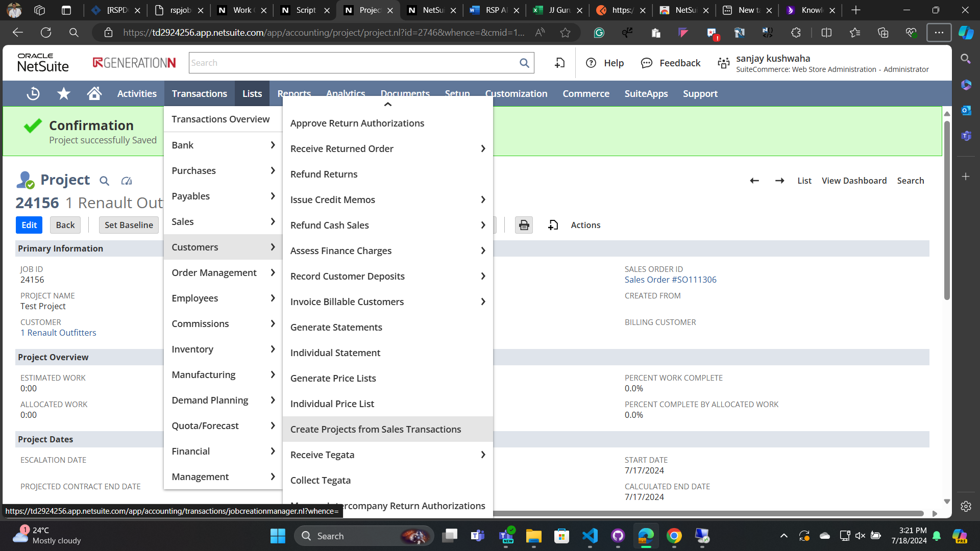Click the Recent Records clock icon
The image size is (980, 551).
tap(33, 93)
